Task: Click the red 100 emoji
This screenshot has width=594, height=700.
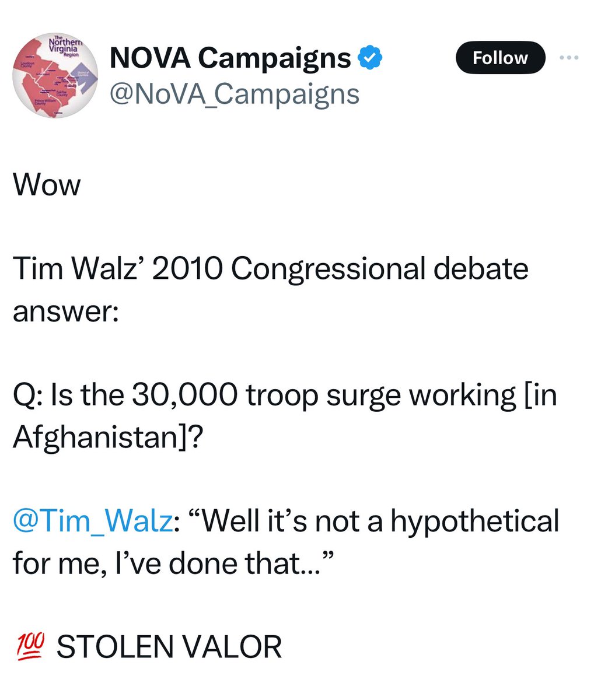Action: (29, 646)
